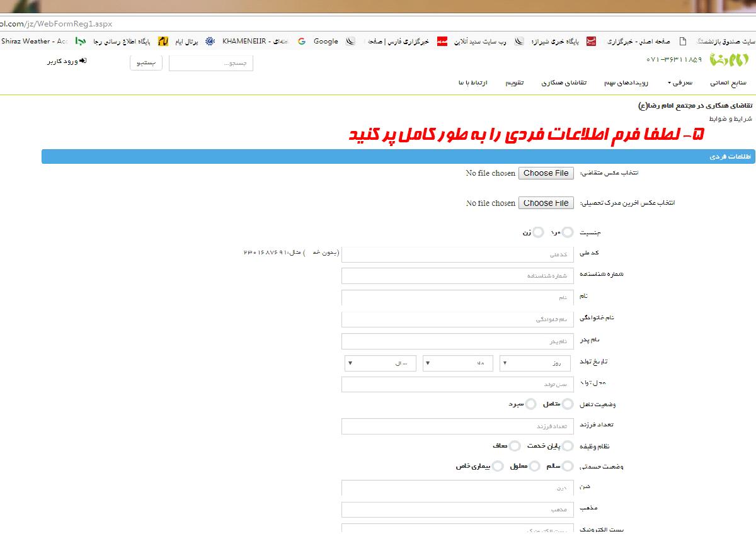The image size is (756, 551).
Task: Choose File for applicant photo
Action: click(546, 173)
